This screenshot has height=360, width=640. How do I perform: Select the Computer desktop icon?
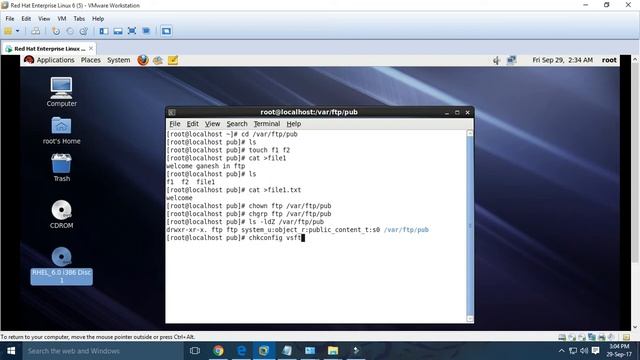click(x=62, y=92)
